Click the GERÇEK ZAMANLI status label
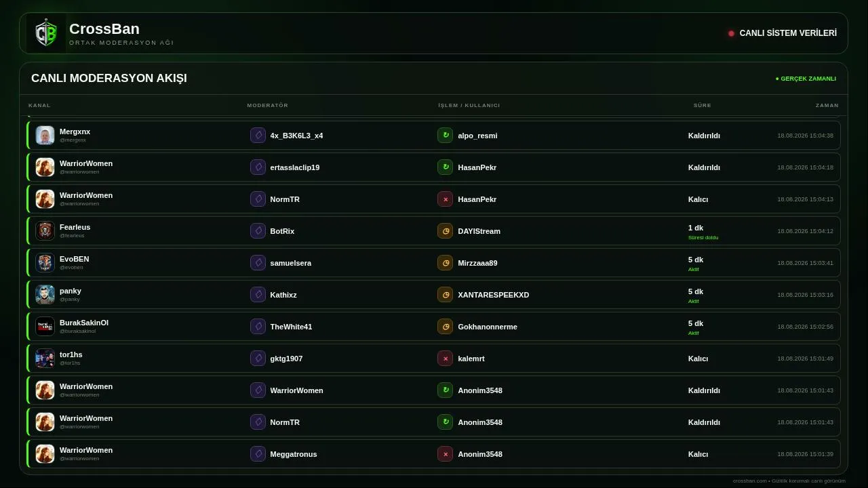Viewport: 868px width, 488px height. (806, 79)
